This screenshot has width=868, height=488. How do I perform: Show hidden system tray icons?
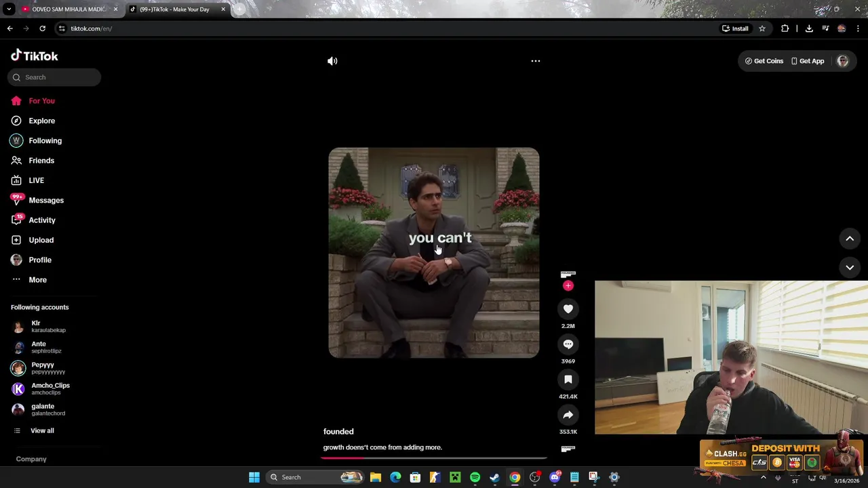[763, 478]
